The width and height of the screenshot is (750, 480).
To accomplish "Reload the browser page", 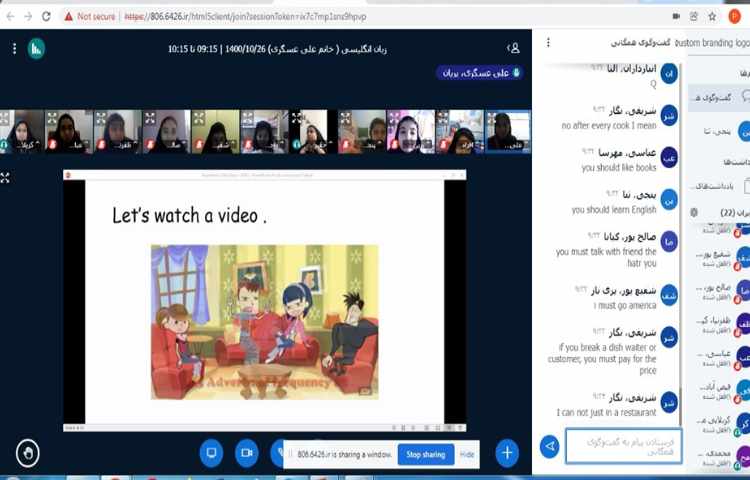I will point(46,16).
